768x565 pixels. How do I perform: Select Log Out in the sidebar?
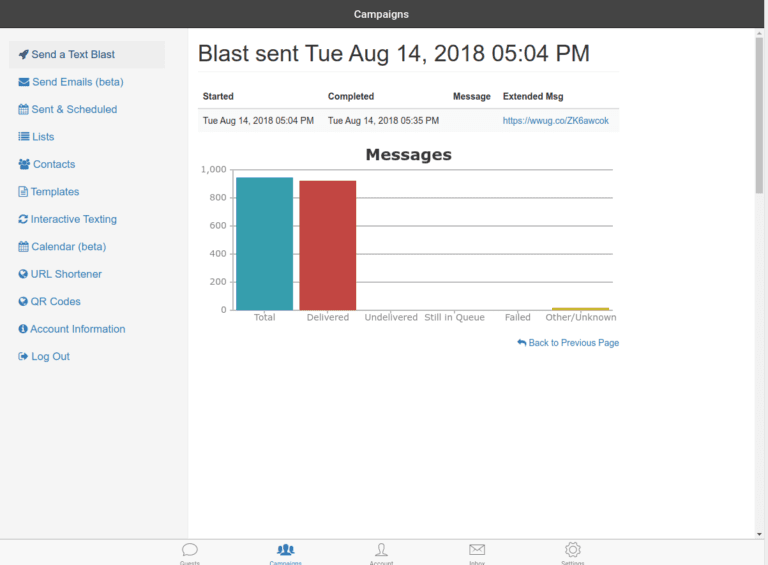(x=50, y=357)
